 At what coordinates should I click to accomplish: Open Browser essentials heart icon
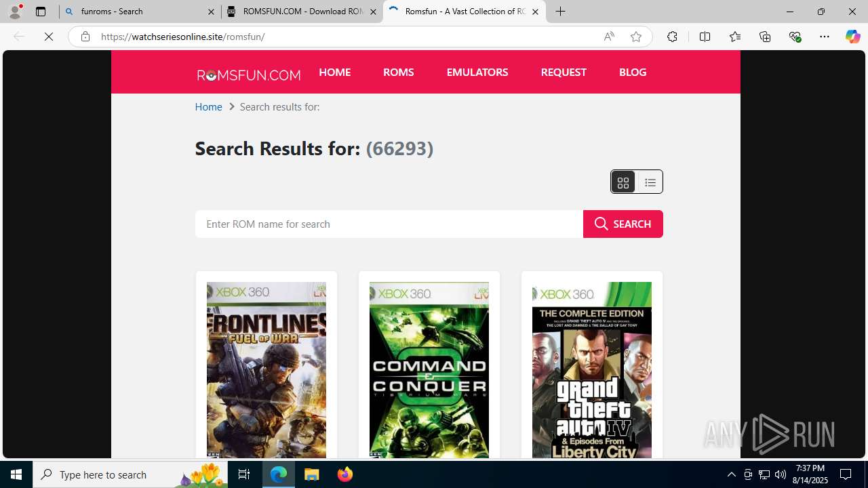pos(795,37)
